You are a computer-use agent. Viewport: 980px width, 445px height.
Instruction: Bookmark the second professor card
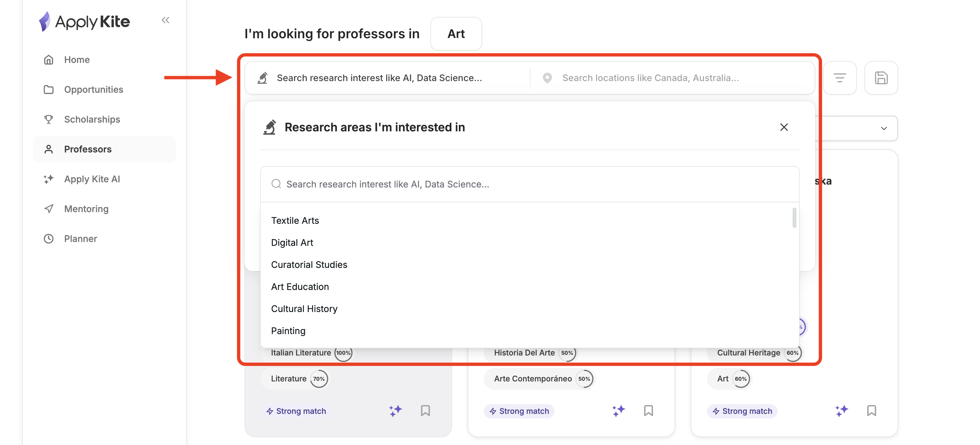648,411
